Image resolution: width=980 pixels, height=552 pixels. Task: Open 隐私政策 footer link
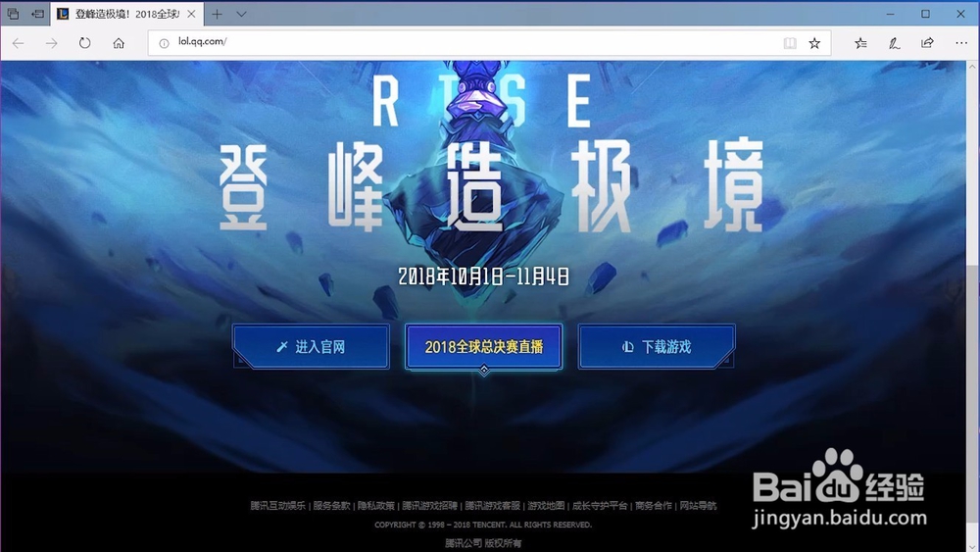coord(376,506)
